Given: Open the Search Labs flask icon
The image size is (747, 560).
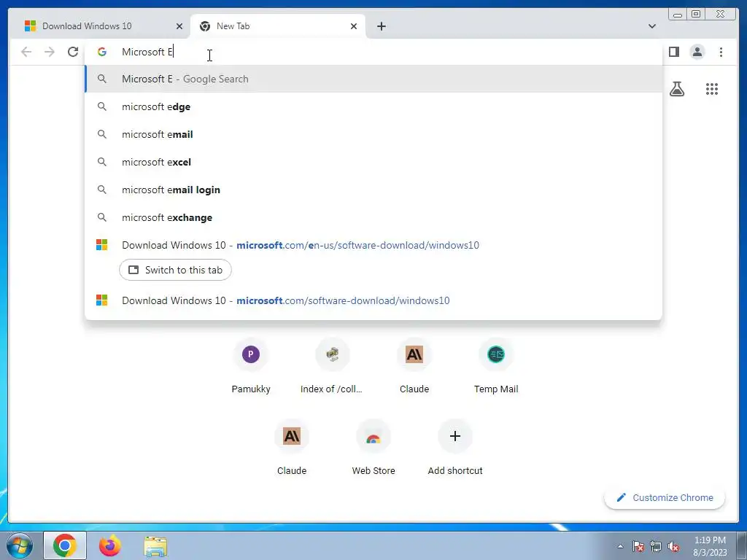Looking at the screenshot, I should [x=676, y=89].
